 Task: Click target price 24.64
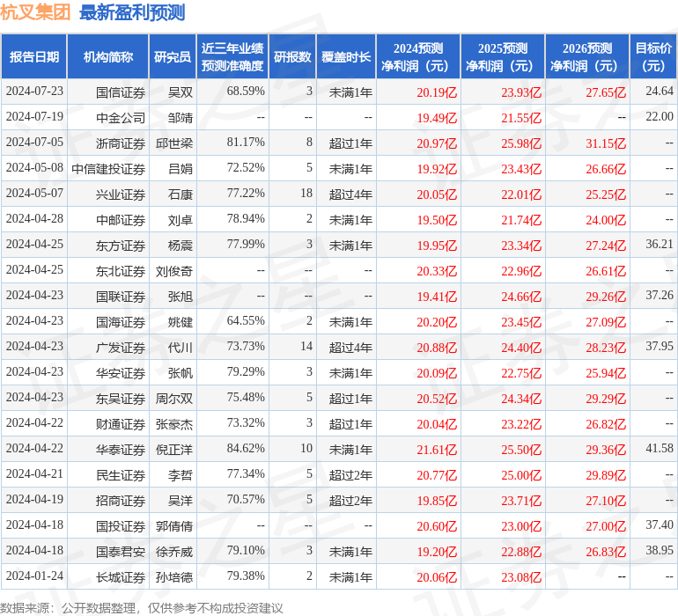(x=660, y=91)
